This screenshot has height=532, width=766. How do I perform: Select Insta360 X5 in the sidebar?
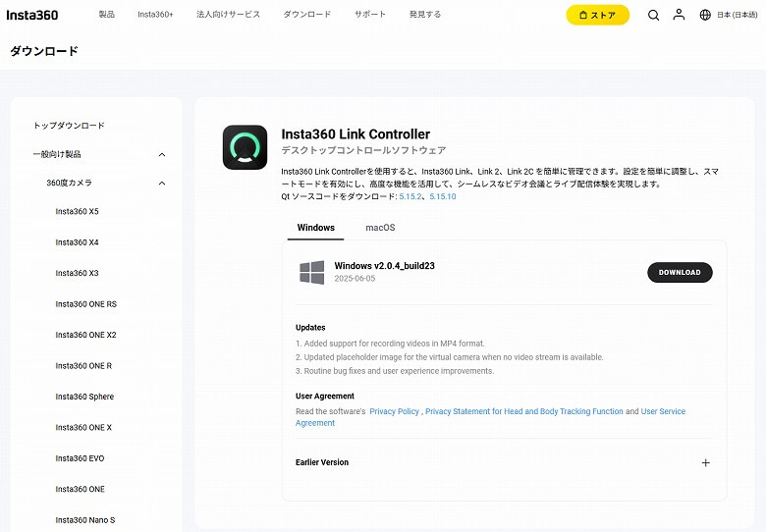77,212
